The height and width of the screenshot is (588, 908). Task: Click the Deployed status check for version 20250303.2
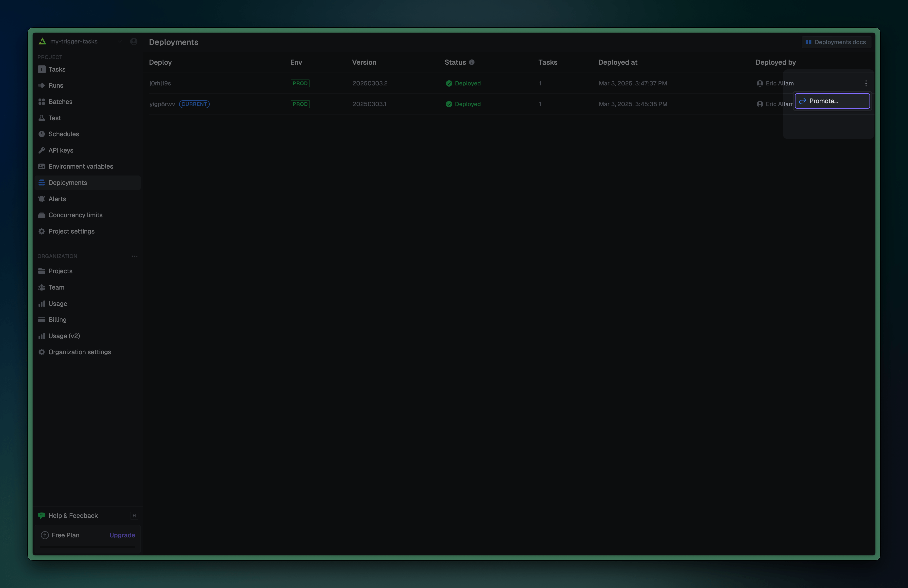click(x=449, y=83)
